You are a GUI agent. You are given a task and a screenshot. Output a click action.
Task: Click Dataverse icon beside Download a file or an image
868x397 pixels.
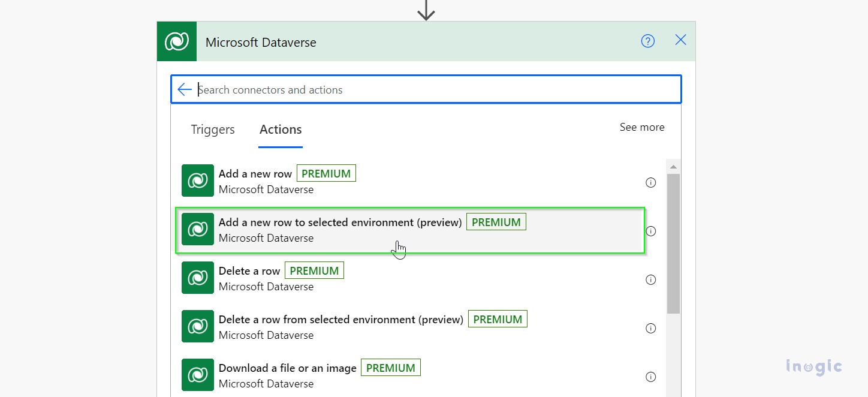[x=198, y=375]
